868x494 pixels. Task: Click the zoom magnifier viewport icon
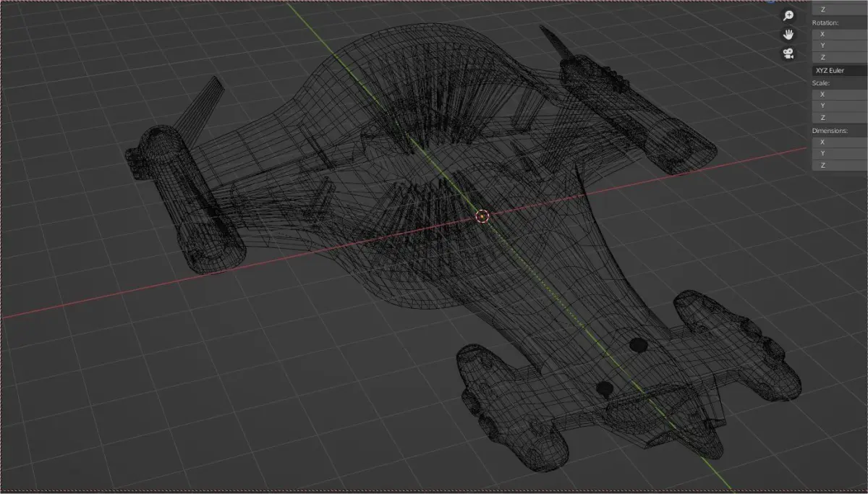788,15
